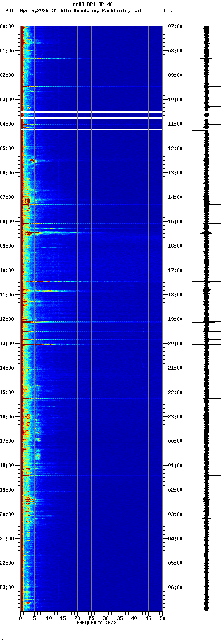This screenshot has height=644, width=224.
Task: Select the 12:00 PDT time label
Action: (x=7, y=319)
